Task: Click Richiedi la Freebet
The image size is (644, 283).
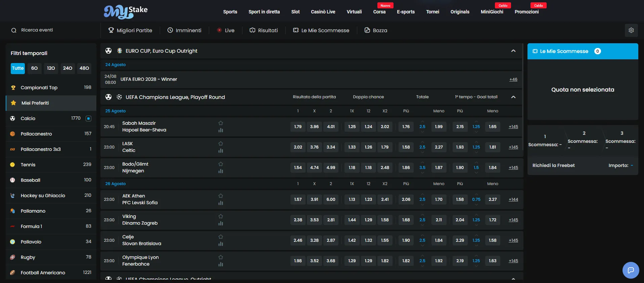Action: 553,165
